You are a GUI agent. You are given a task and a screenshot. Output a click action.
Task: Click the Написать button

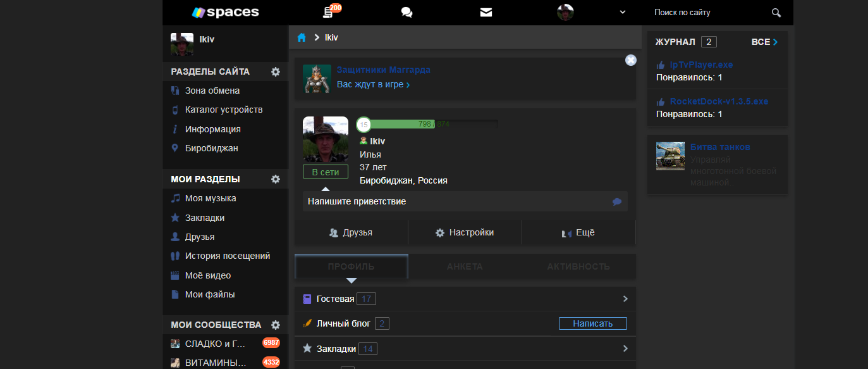(x=593, y=323)
